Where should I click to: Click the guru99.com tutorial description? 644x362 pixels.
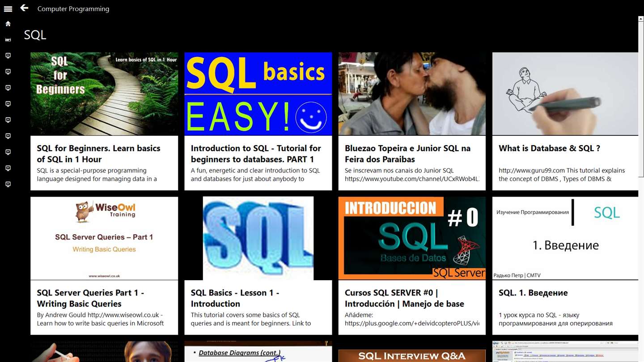point(562,175)
